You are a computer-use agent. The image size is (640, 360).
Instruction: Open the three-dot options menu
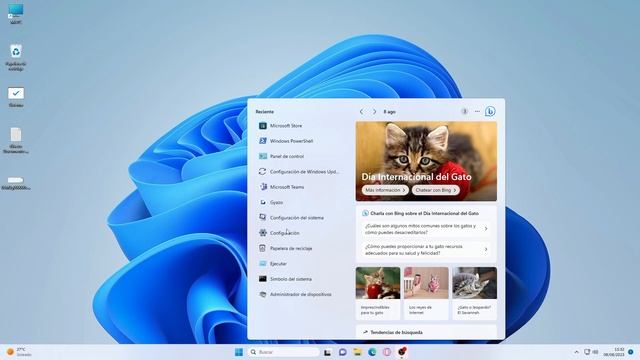point(477,111)
